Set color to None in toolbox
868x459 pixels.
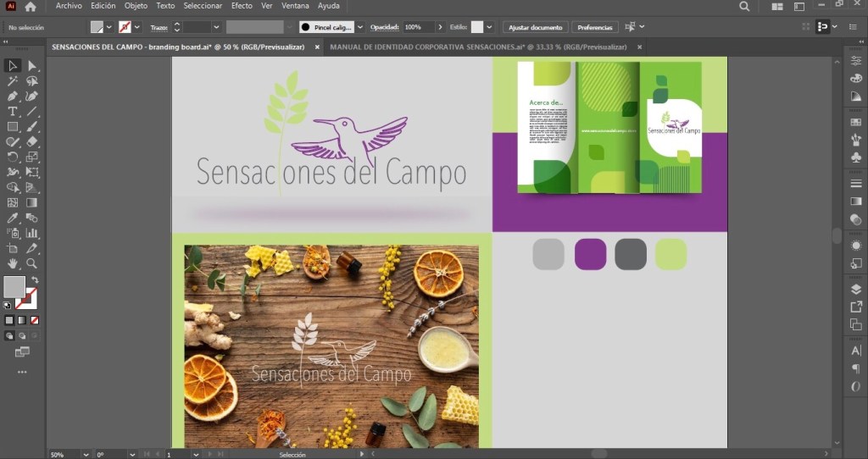35,321
